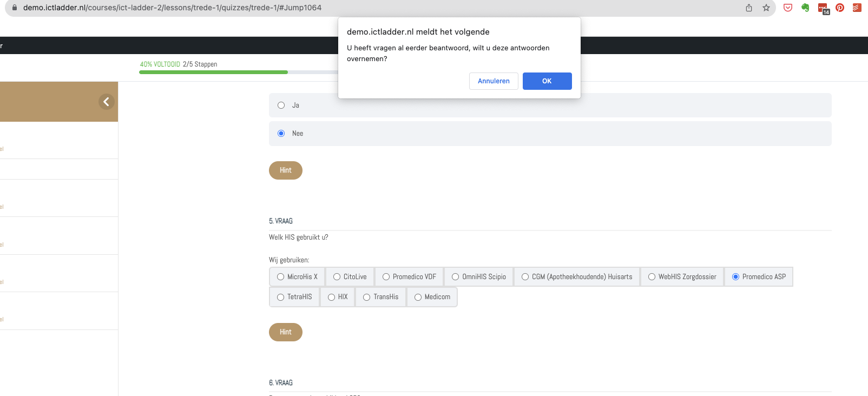Open the Evernote extension icon
868x396 pixels.
tap(805, 8)
